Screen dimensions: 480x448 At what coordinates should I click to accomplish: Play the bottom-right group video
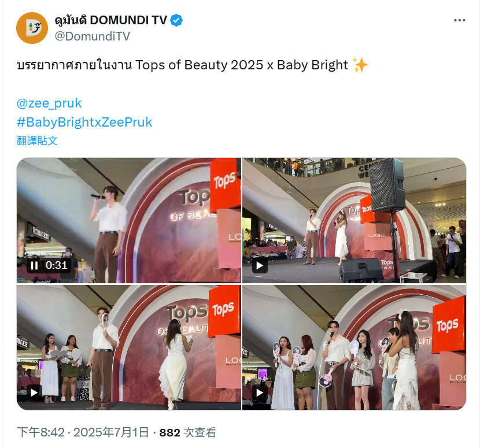tap(260, 393)
